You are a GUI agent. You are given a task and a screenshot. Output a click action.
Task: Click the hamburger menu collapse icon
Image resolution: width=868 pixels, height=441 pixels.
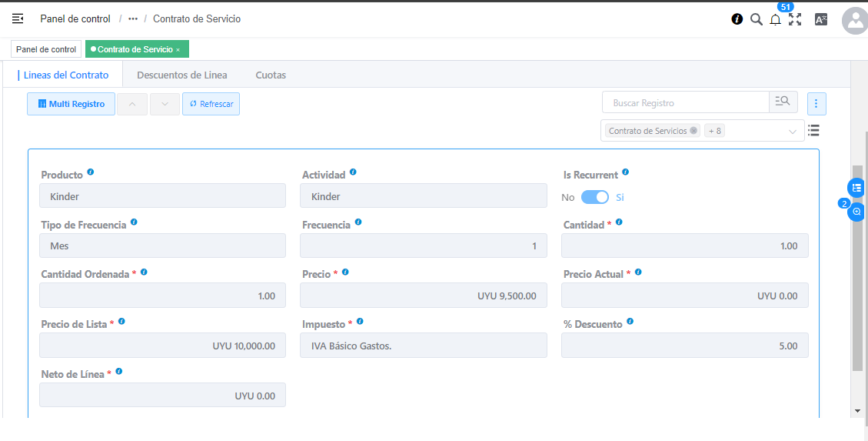tap(18, 18)
